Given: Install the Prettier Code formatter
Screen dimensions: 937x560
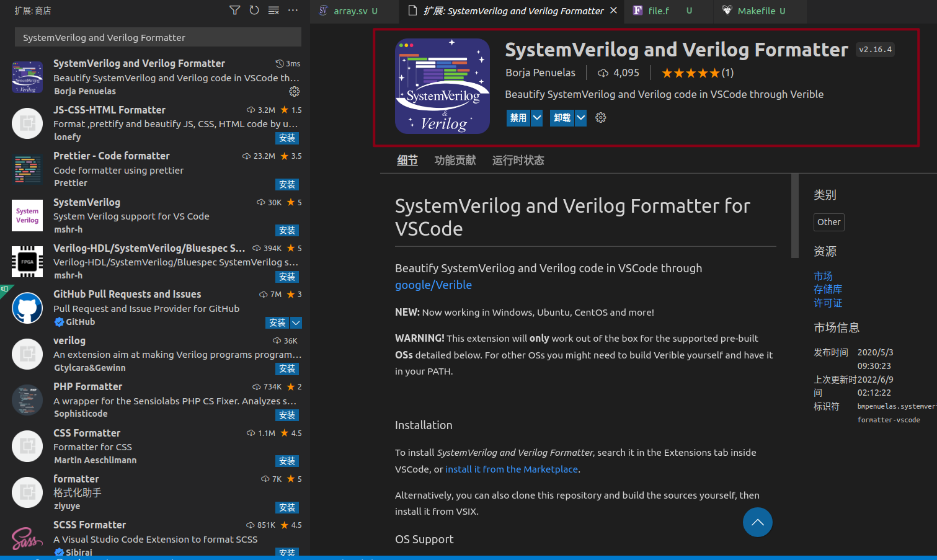Looking at the screenshot, I should 287,184.
